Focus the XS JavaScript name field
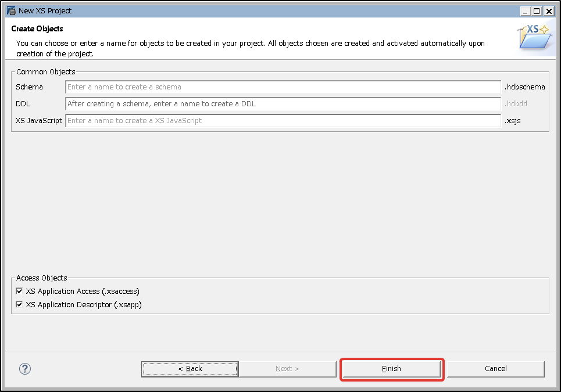 (x=283, y=120)
